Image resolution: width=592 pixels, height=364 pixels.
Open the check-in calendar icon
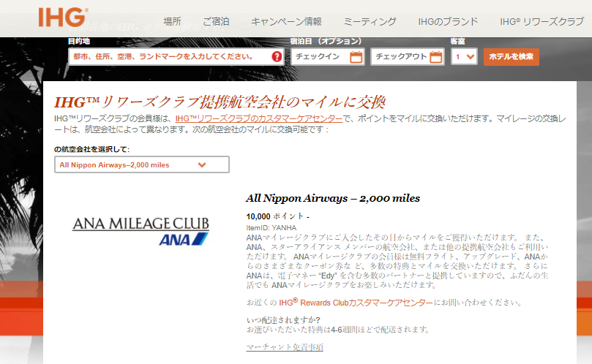click(356, 57)
